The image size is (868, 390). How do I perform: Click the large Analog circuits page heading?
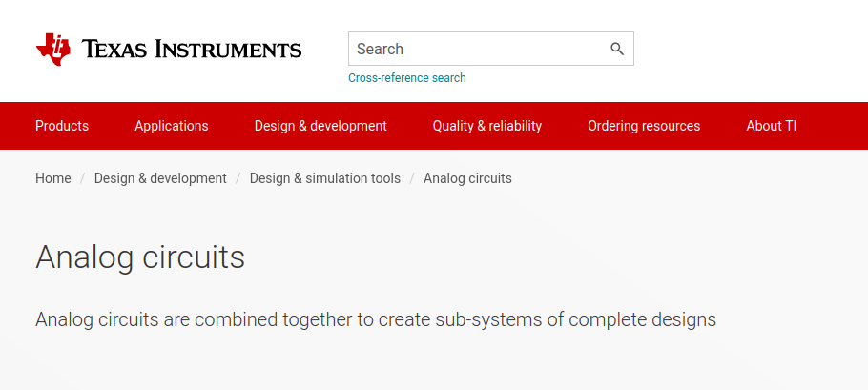(x=140, y=257)
